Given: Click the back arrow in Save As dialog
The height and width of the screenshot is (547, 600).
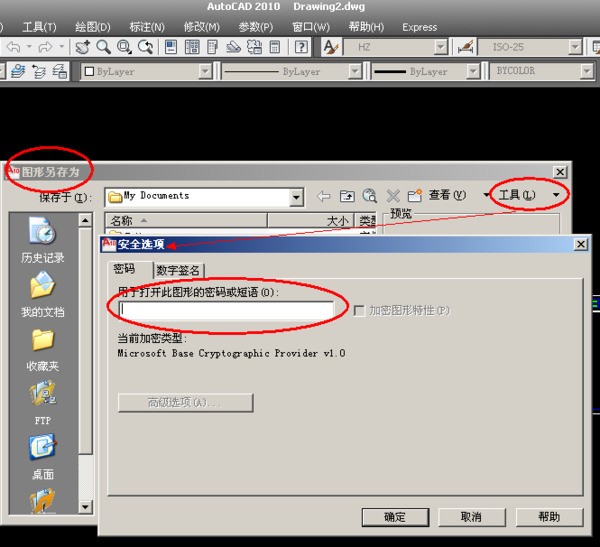Looking at the screenshot, I should coord(323,196).
